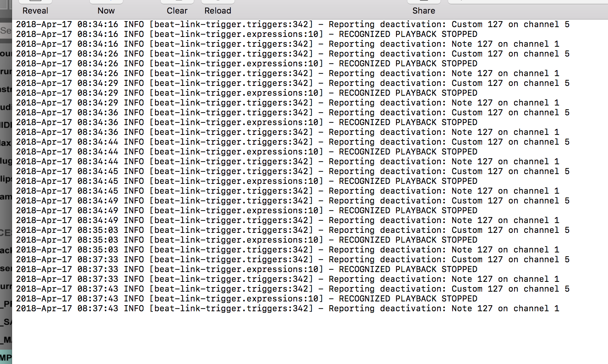Select highlighted MP item in left sidebar
608x364 pixels.
(x=6, y=357)
